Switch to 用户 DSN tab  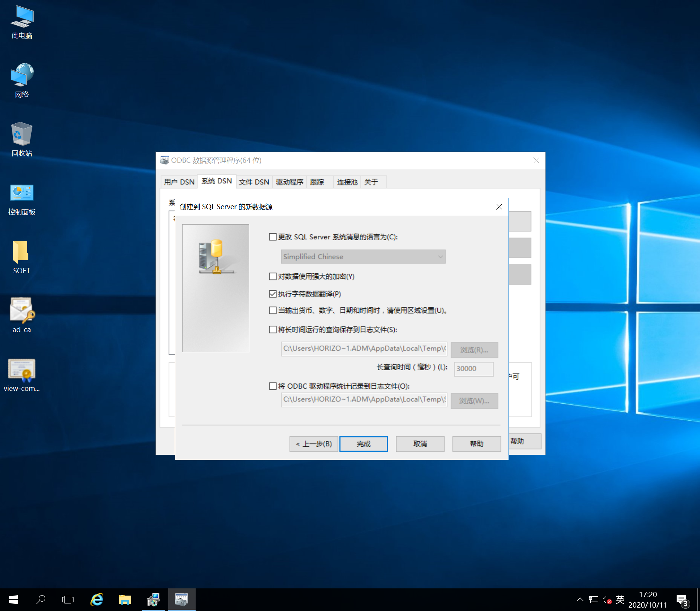tap(179, 182)
